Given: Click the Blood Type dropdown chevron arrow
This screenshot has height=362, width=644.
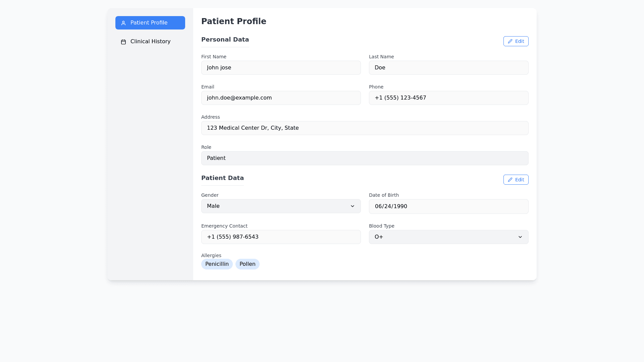Looking at the screenshot, I should pos(520,237).
